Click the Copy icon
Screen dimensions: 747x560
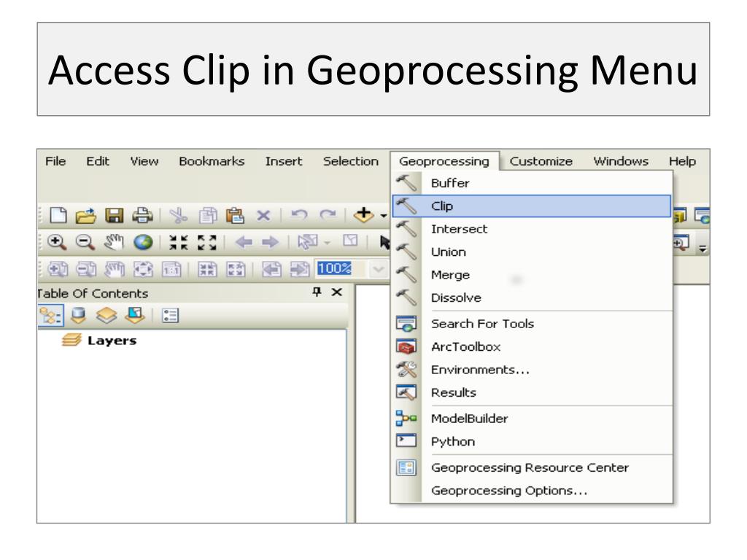[x=208, y=215]
